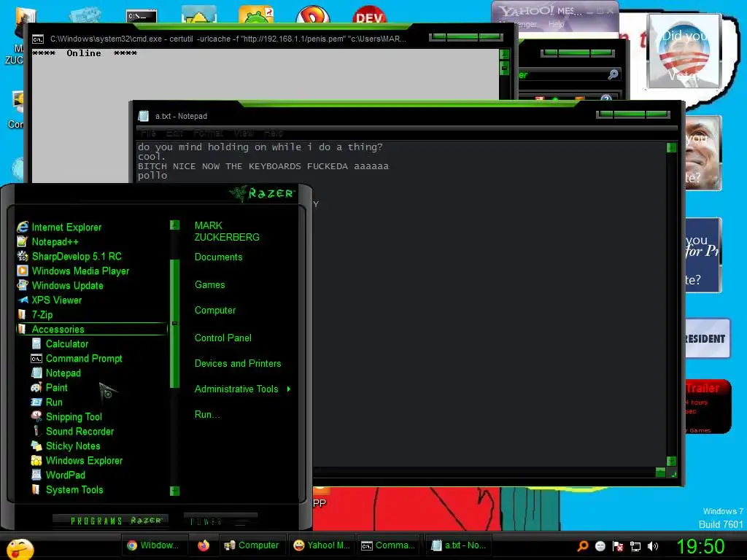Switch to the Chrome 'Wibdow...' taskbar button
This screenshot has width=747, height=560.
click(x=153, y=545)
